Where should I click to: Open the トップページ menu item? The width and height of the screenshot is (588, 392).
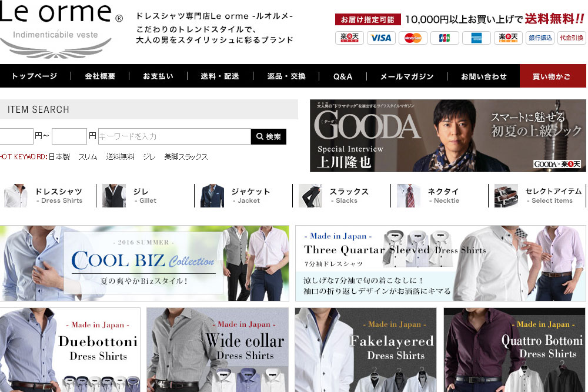[35, 76]
